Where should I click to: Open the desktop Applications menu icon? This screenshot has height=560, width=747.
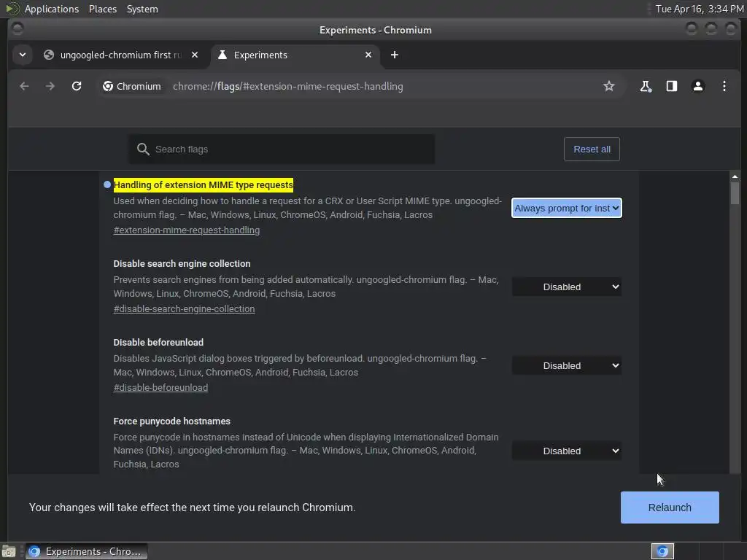click(12, 9)
